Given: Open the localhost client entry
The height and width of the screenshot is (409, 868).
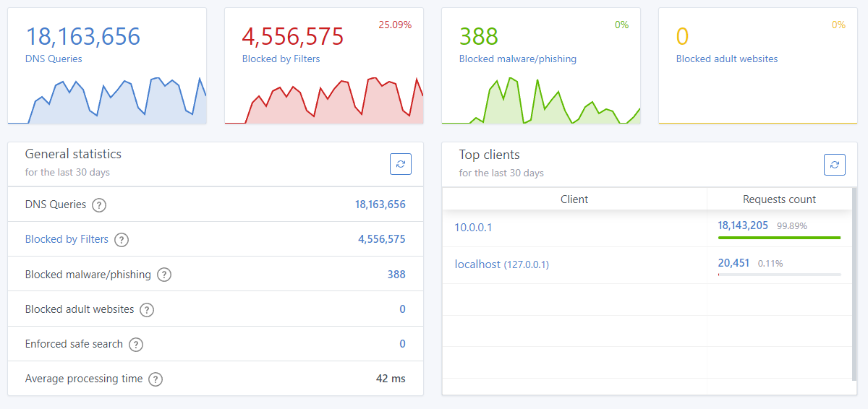Looking at the screenshot, I should (477, 264).
